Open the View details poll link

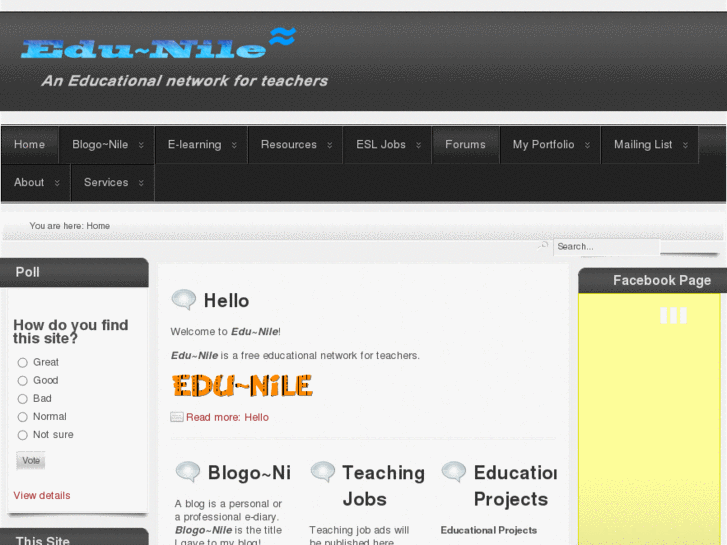pos(42,495)
